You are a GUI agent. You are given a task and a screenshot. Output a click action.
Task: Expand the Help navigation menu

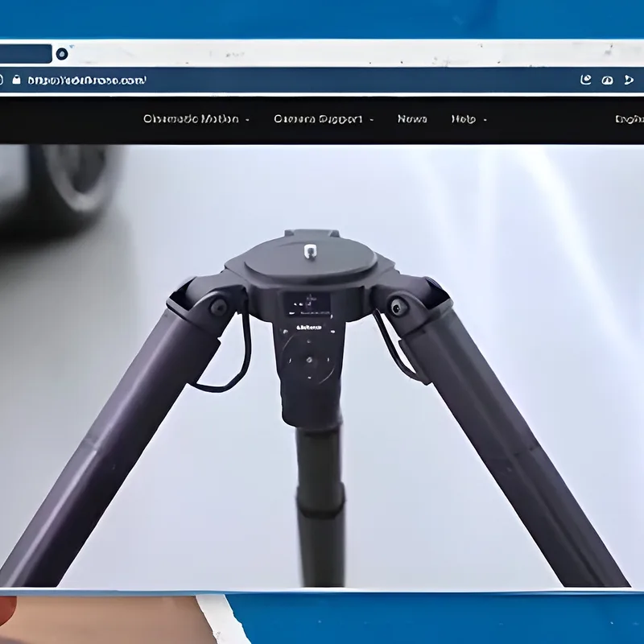point(469,119)
